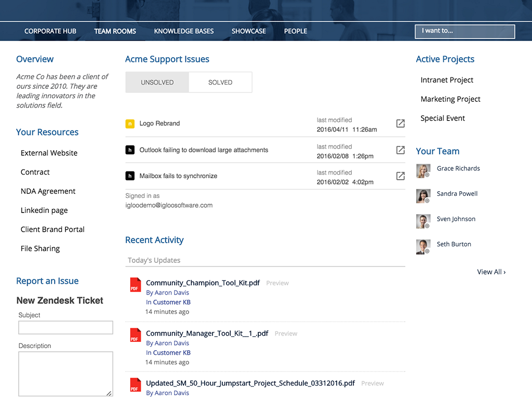Preview the Community_Champion_Tool_Kit.pdf file
532x399 pixels.
[x=277, y=283]
